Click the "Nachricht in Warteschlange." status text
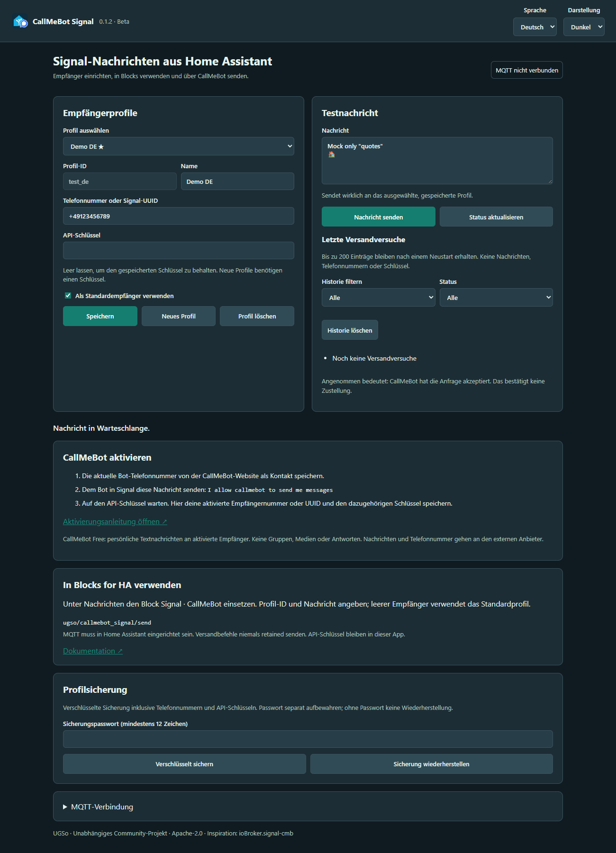This screenshot has width=616, height=853. coord(101,428)
